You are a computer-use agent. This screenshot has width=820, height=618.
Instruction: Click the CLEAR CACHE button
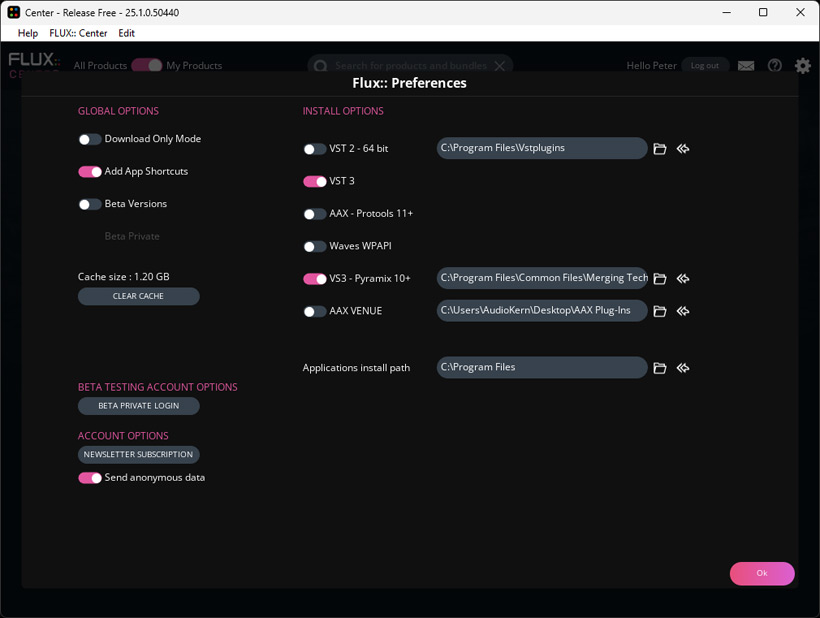(x=139, y=296)
